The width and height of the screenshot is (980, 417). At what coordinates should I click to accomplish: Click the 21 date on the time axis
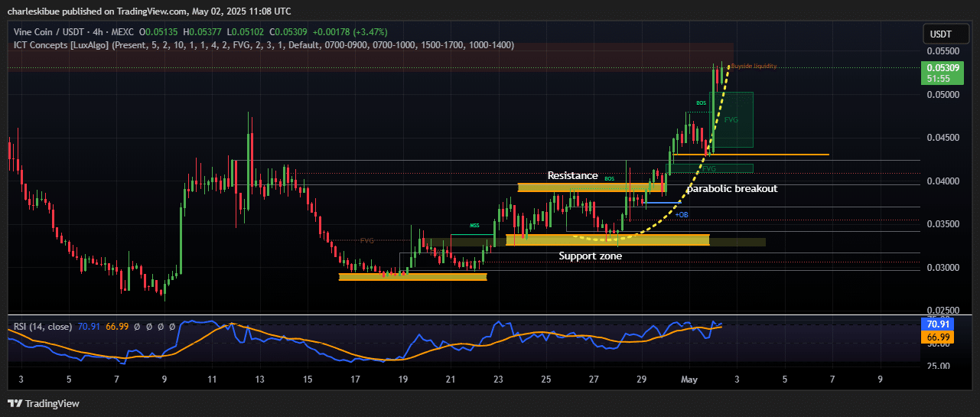pyautogui.click(x=451, y=380)
